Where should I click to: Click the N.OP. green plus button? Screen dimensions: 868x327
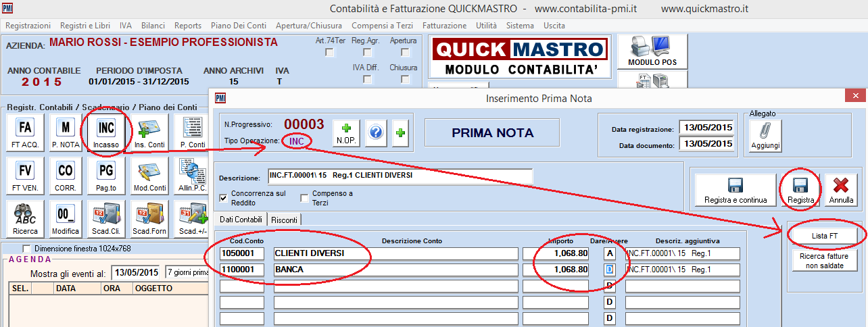[347, 132]
